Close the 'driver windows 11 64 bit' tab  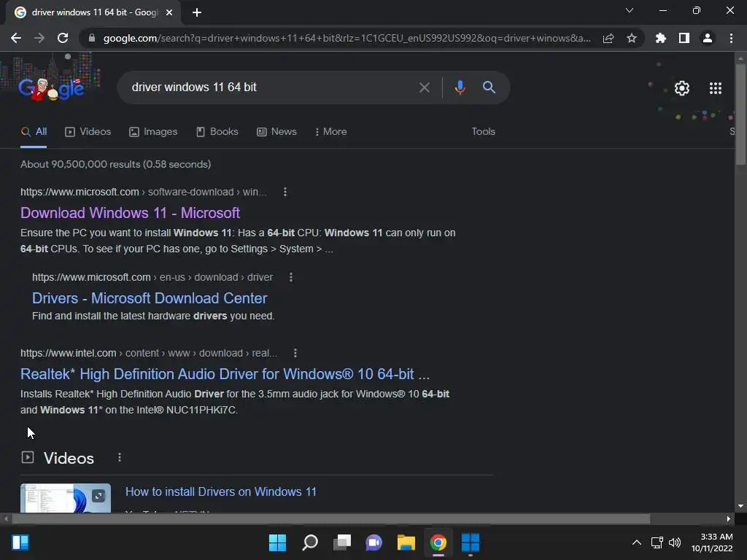click(x=169, y=12)
